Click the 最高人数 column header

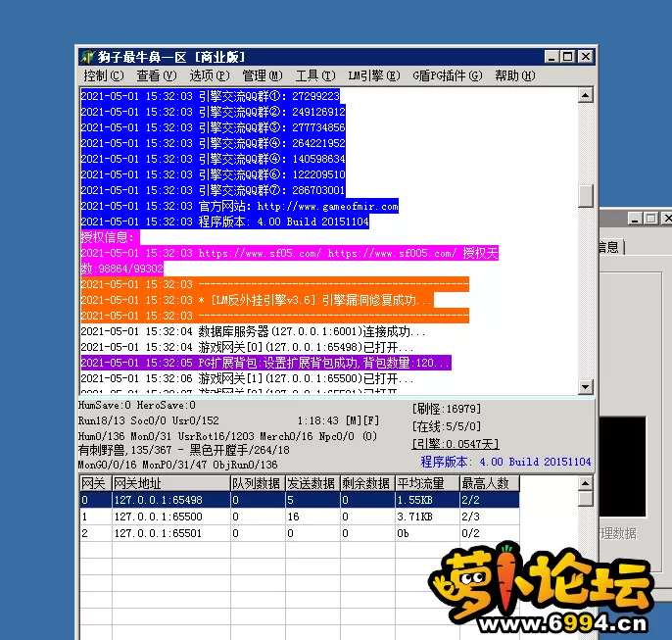(x=490, y=483)
